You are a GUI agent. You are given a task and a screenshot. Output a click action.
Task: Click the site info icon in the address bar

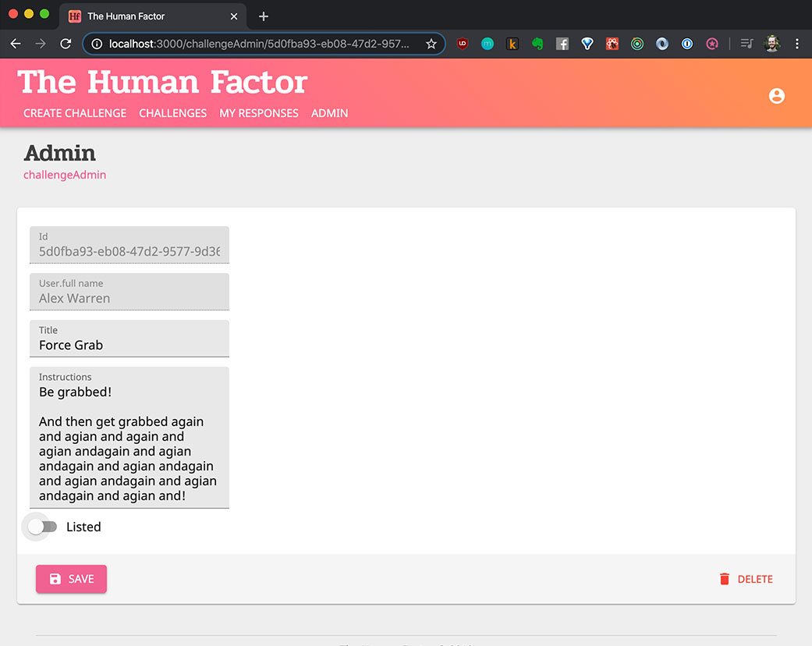click(97, 44)
